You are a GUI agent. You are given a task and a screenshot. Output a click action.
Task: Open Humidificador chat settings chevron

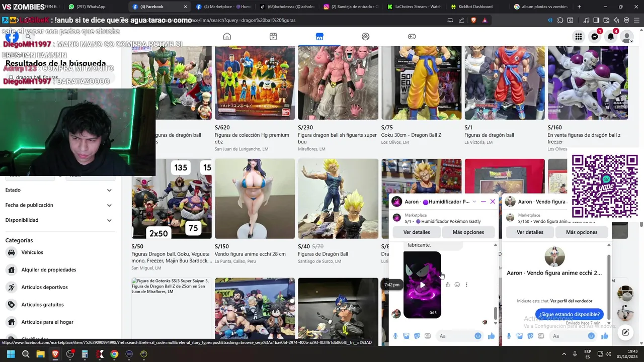click(x=474, y=202)
